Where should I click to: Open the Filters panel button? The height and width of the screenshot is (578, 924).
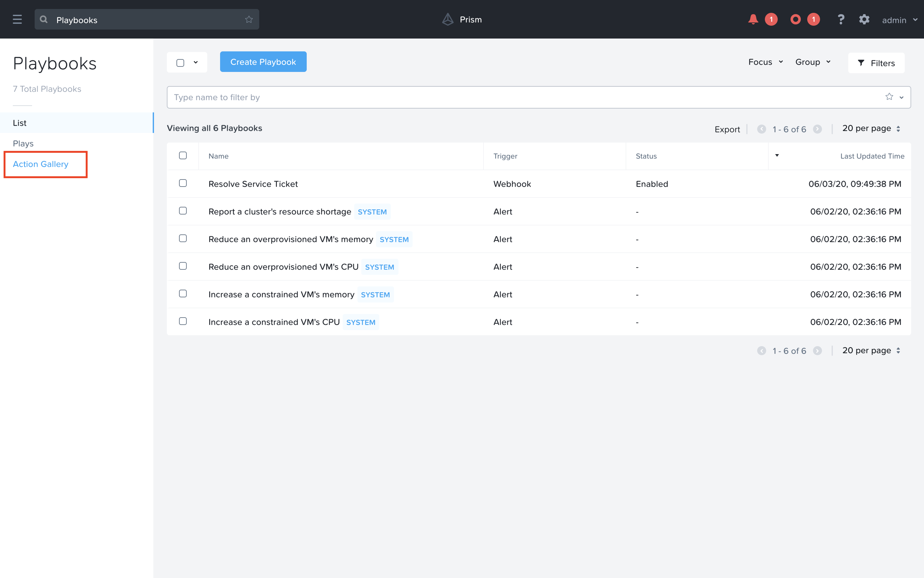pos(876,63)
